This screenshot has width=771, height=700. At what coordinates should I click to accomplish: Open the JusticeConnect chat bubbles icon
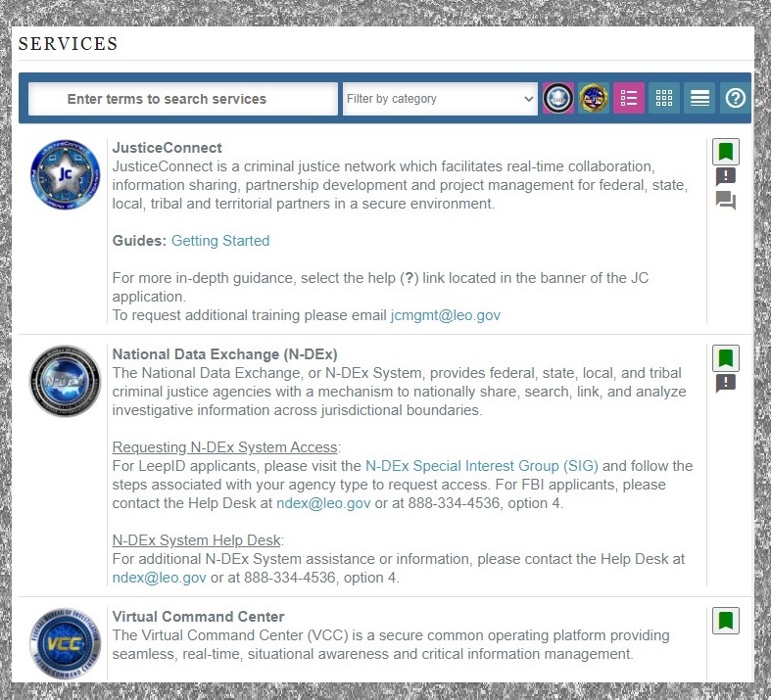(x=725, y=202)
